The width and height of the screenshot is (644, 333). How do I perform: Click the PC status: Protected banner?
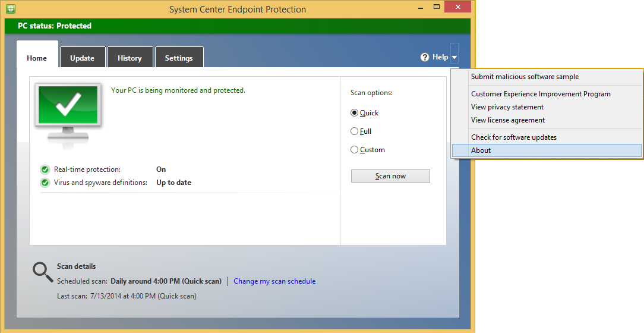pyautogui.click(x=238, y=26)
